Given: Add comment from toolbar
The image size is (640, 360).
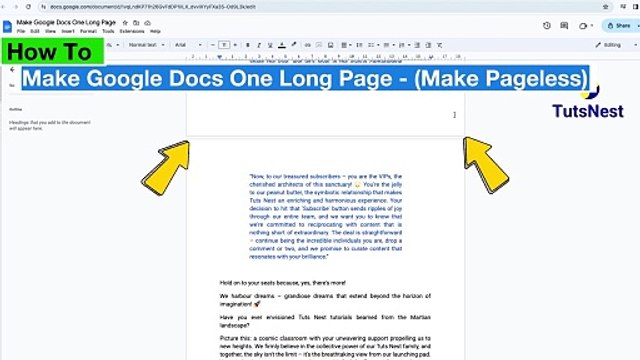Looking at the screenshot, I should (x=319, y=45).
